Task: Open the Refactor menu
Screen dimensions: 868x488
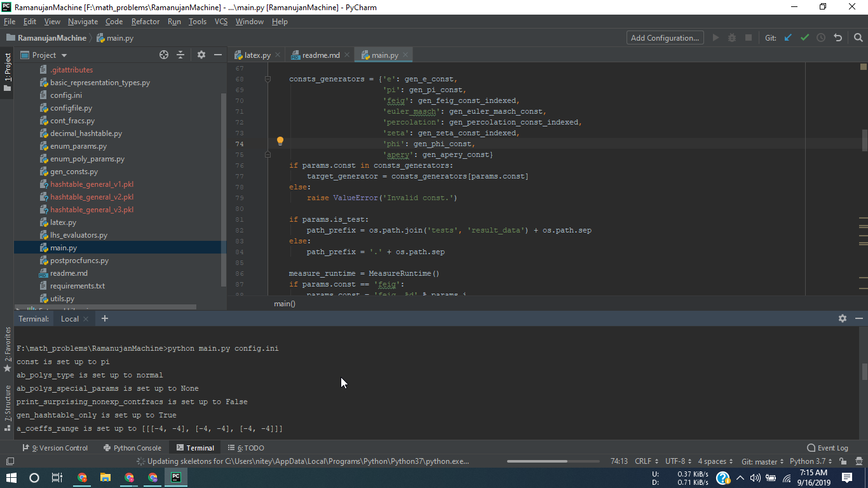Action: [x=146, y=21]
